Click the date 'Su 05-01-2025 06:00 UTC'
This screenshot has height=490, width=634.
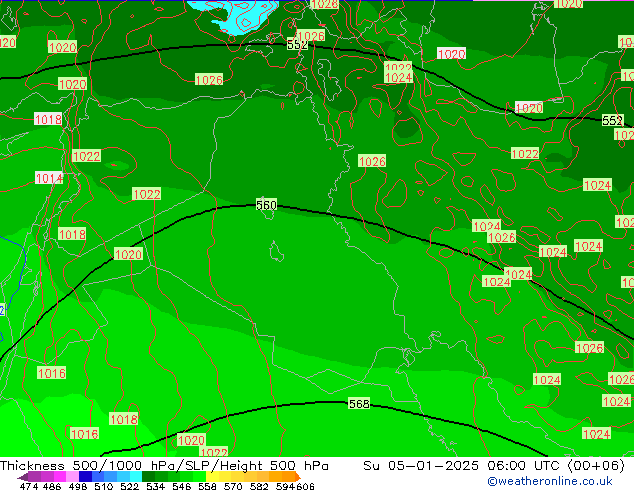463,465
